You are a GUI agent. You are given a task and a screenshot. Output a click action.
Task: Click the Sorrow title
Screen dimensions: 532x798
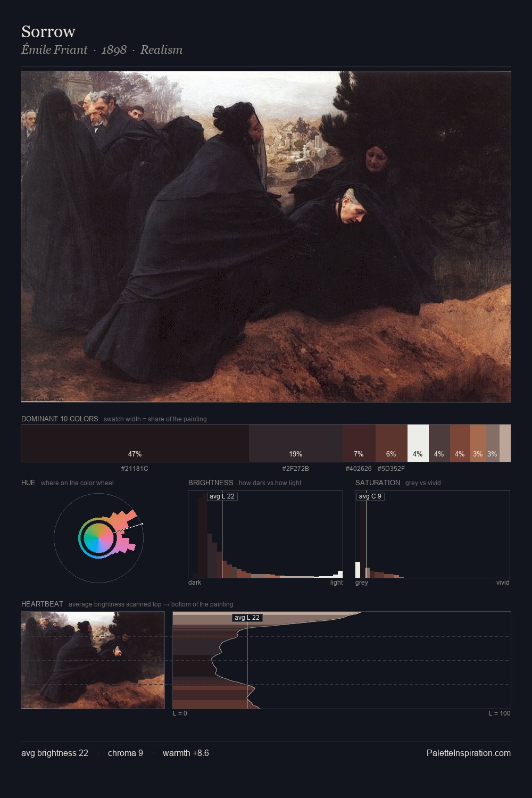(x=48, y=31)
